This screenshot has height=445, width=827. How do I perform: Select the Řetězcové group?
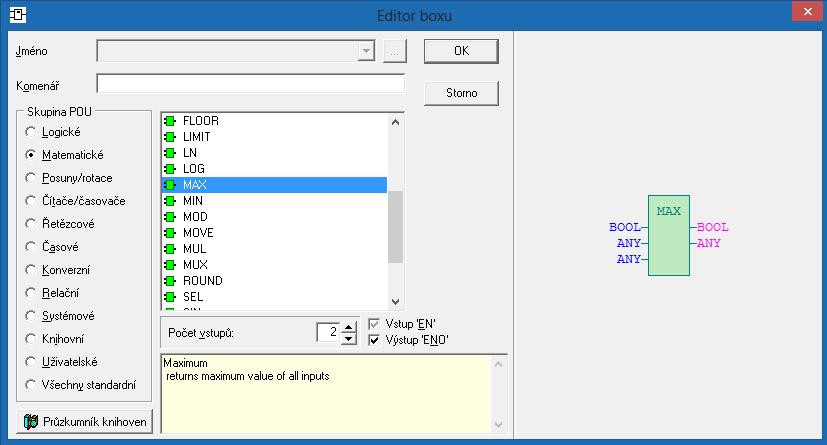(x=31, y=224)
